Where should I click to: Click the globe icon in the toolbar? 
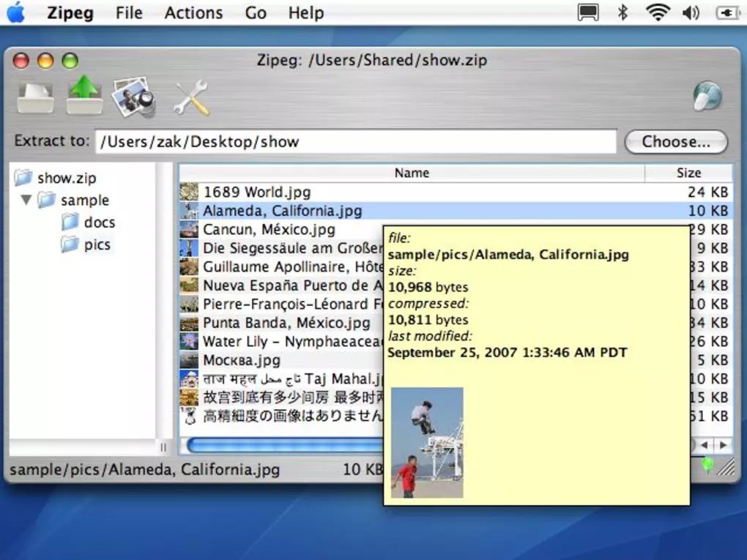point(707,96)
